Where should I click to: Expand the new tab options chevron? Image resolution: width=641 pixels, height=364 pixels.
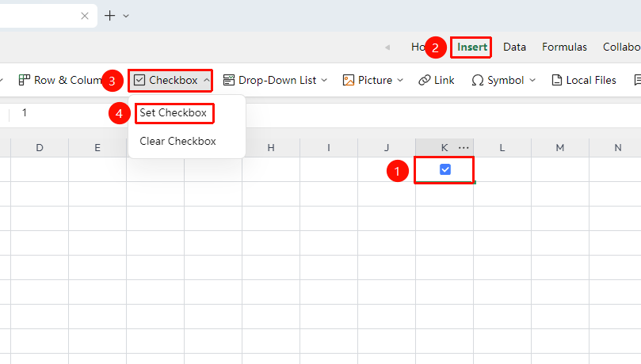point(126,17)
